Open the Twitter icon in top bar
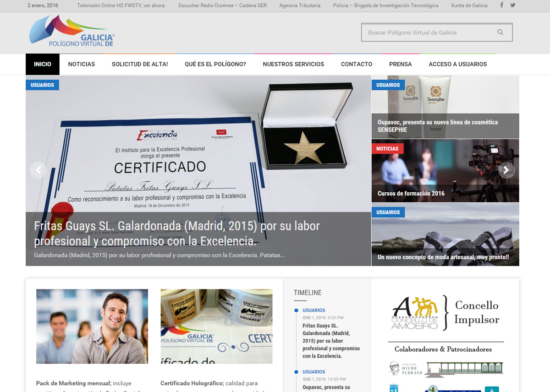The height and width of the screenshot is (392, 550). [x=513, y=5]
